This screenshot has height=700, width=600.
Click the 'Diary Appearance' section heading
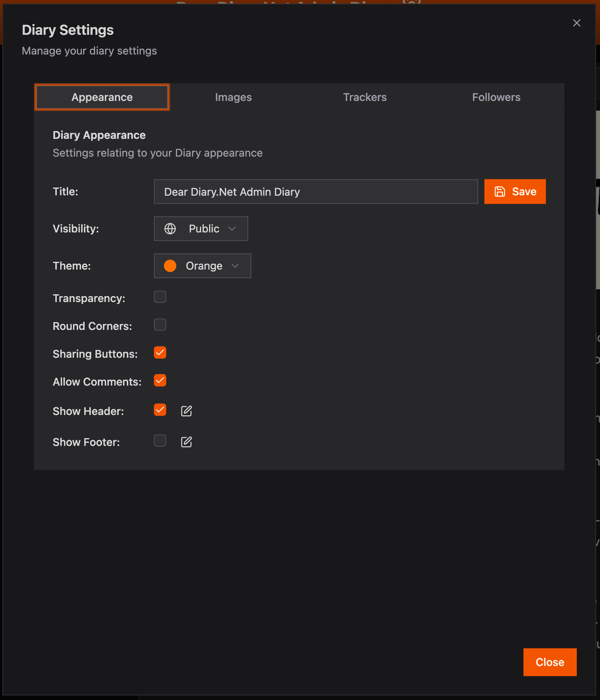coord(99,135)
